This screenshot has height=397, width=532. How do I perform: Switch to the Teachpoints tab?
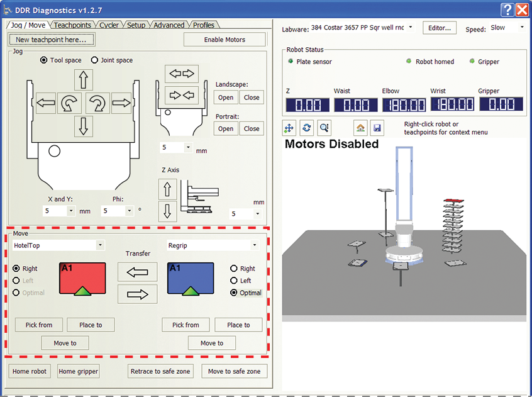(72, 25)
